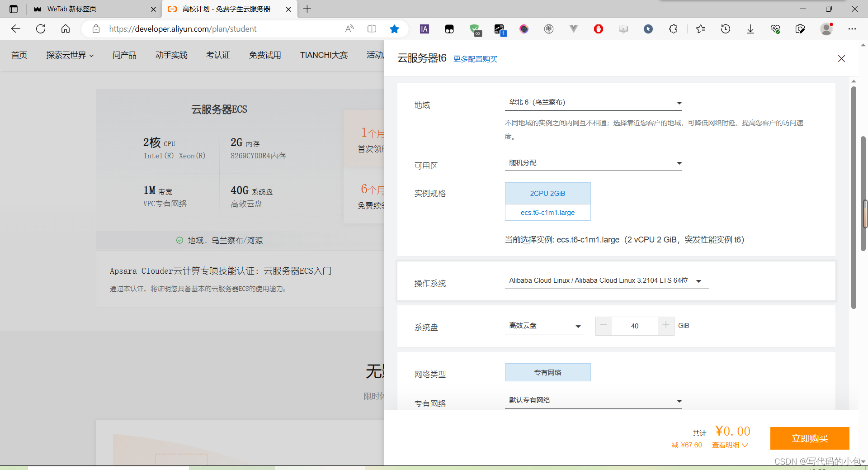This screenshot has width=868, height=470.
Task: Open 免费试用 in the navigation bar
Action: click(x=265, y=55)
